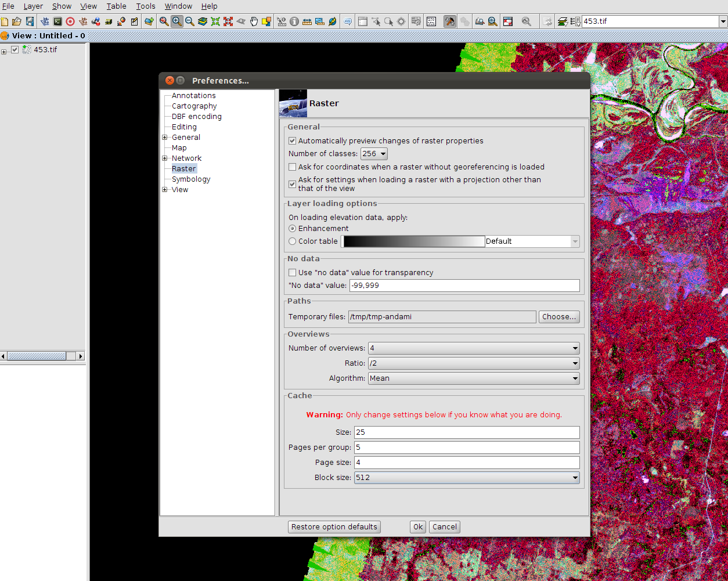Edit the 'No data' value field
The width and height of the screenshot is (728, 581).
pos(463,285)
